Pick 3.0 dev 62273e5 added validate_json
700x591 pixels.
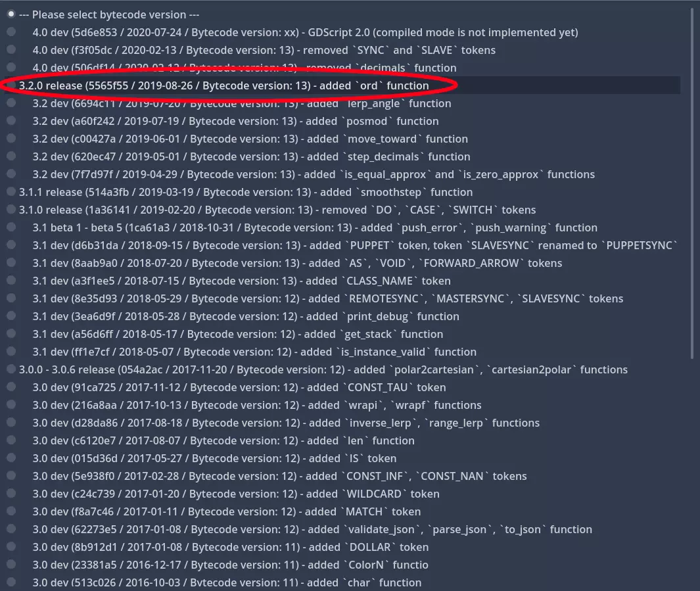pos(343,529)
